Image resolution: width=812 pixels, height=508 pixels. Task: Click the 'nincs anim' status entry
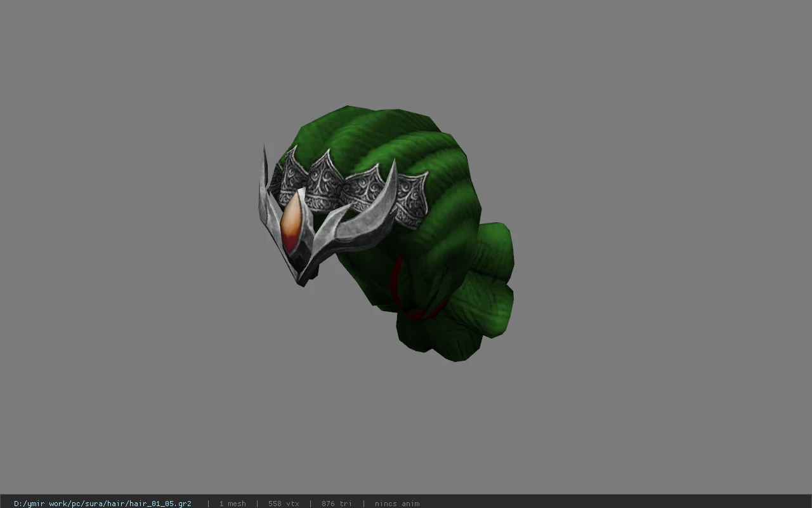[x=397, y=504]
